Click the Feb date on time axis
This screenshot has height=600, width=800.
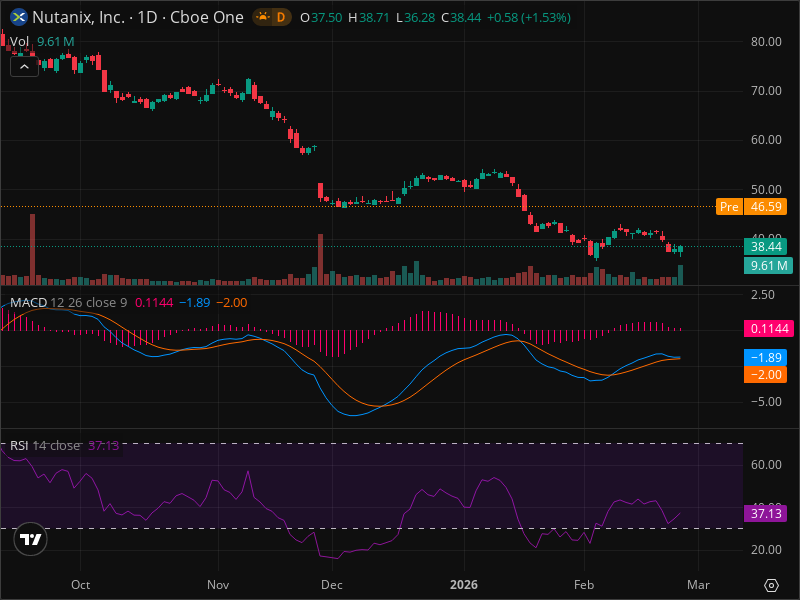pos(584,585)
